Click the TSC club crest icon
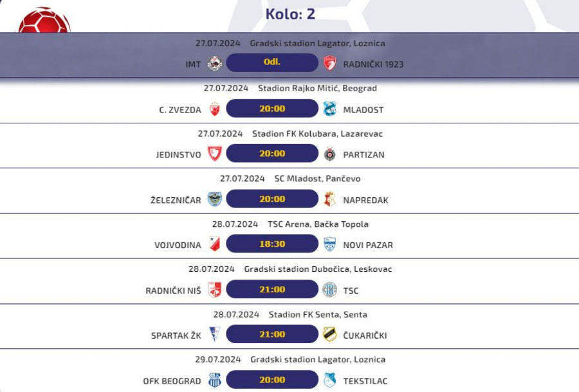Image resolution: width=579 pixels, height=392 pixels. (329, 290)
